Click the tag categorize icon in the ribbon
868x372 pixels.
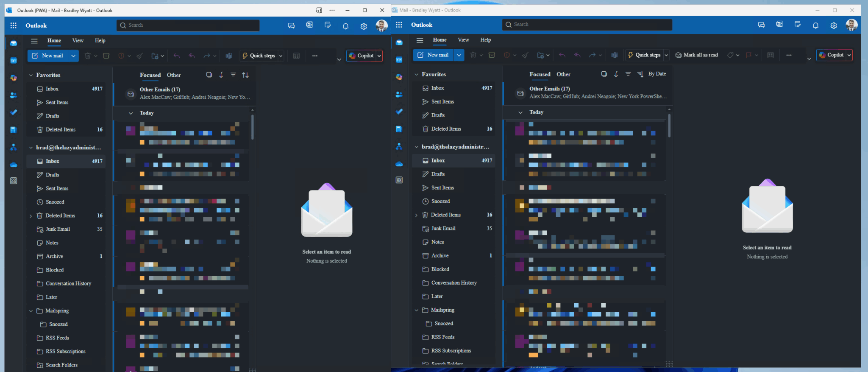(x=730, y=55)
